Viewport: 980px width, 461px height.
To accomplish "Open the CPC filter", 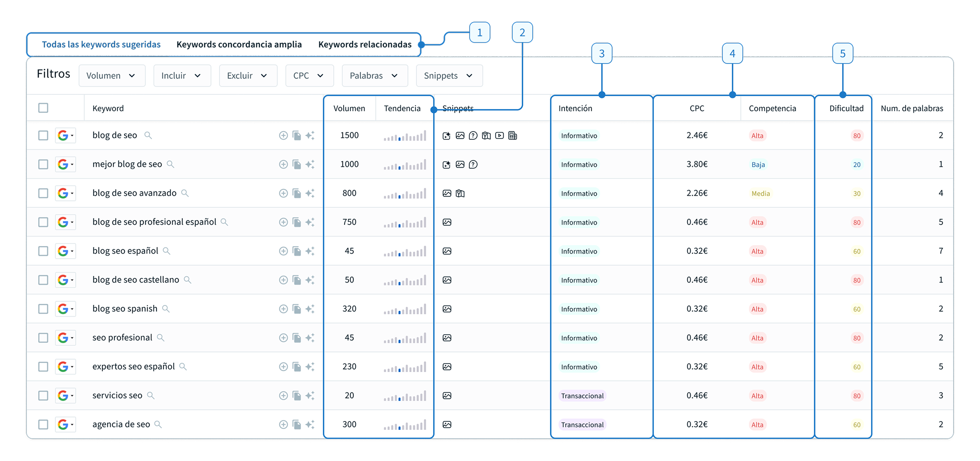I will 309,75.
